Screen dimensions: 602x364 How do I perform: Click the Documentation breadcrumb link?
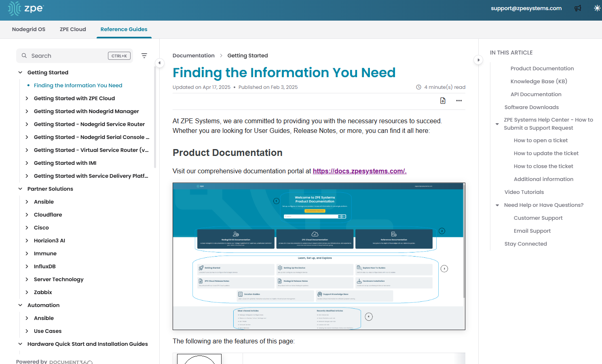click(194, 56)
